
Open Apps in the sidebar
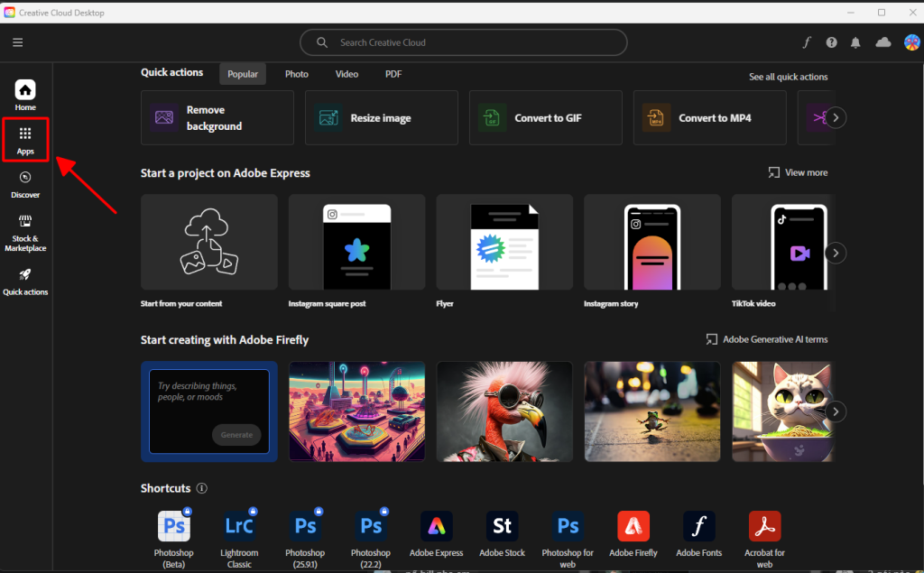point(24,140)
